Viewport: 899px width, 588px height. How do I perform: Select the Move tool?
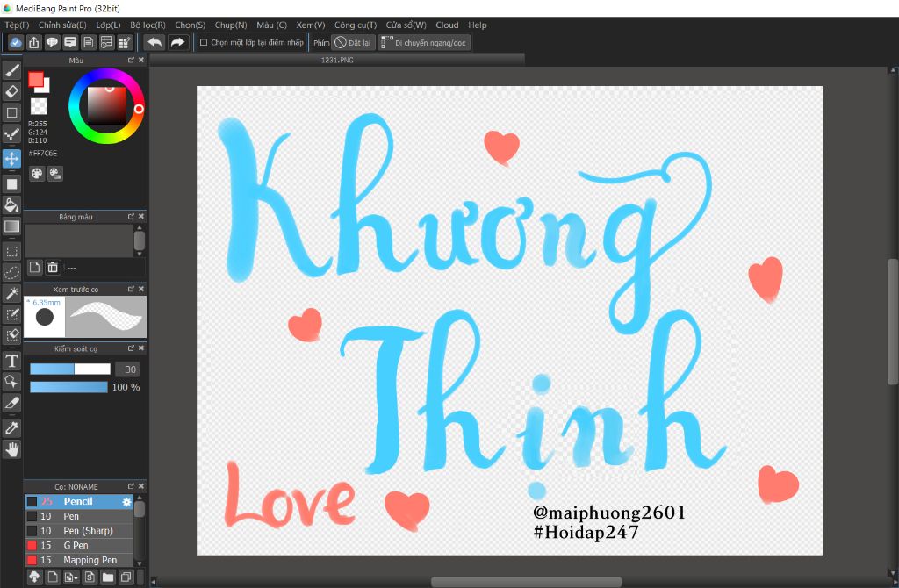coord(11,159)
